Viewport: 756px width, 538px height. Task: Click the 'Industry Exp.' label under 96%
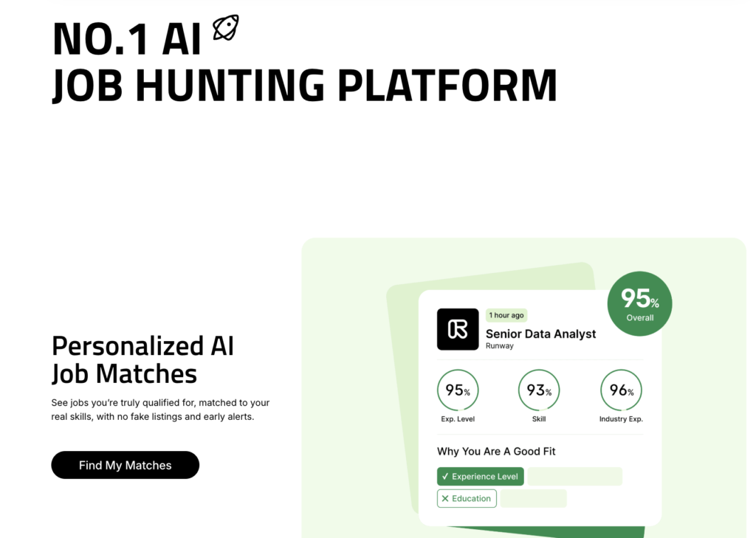[x=621, y=419]
